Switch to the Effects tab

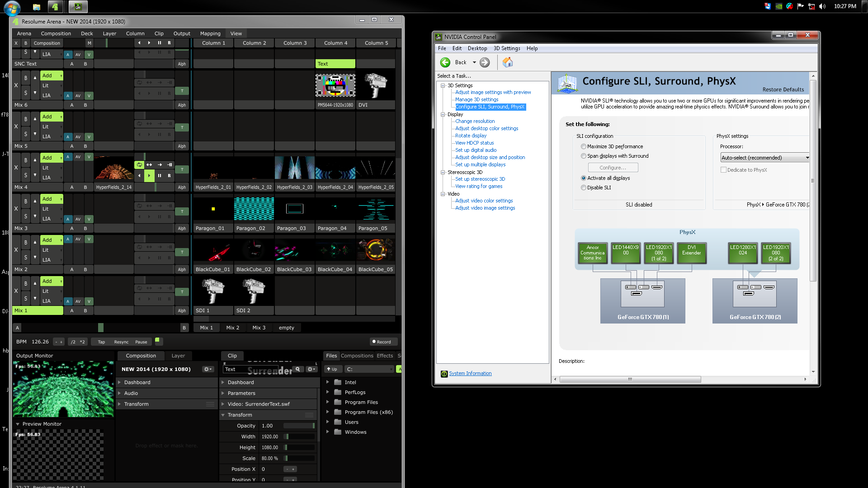pos(385,356)
